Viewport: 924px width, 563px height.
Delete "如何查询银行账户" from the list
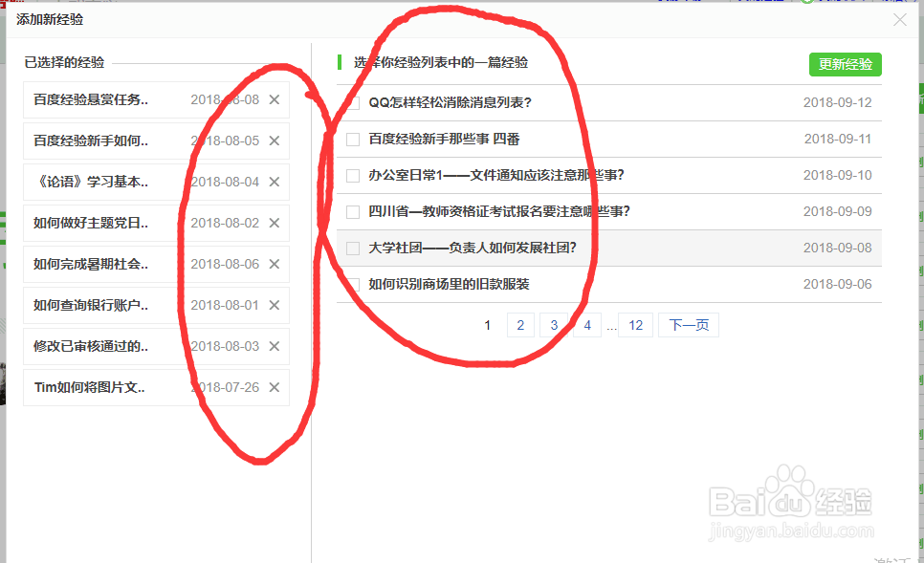pos(274,305)
